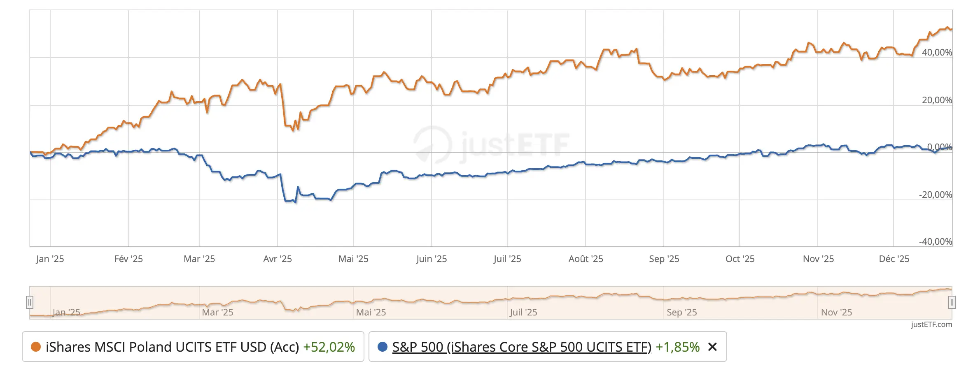The image size is (980, 371).
Task: Select the iShares MSCI Poland legend box
Action: coord(193,347)
